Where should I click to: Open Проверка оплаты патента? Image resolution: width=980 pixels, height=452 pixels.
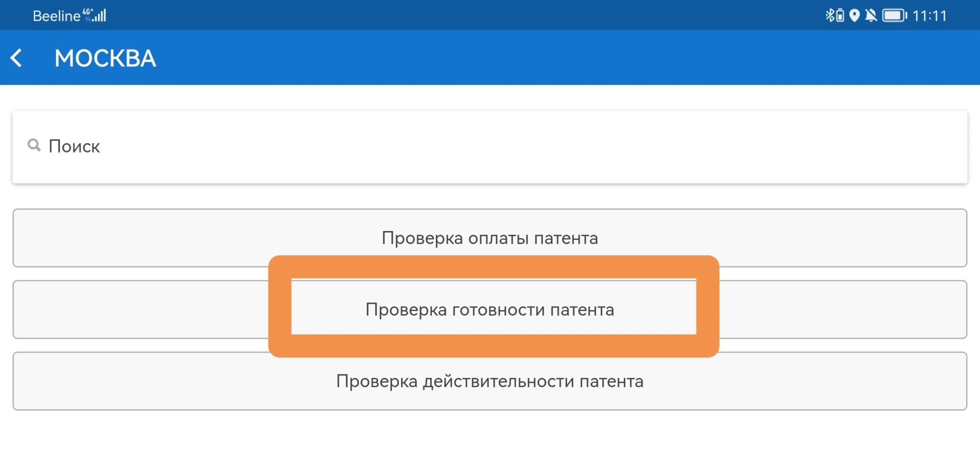click(489, 238)
